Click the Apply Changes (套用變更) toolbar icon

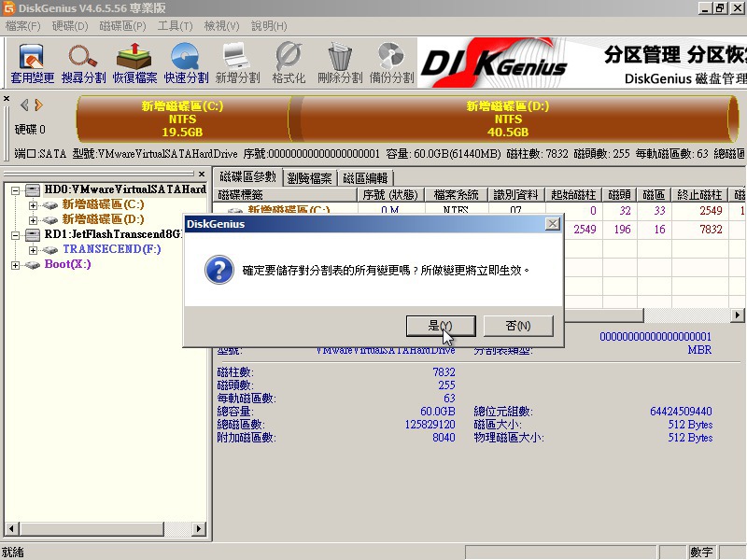[33, 63]
